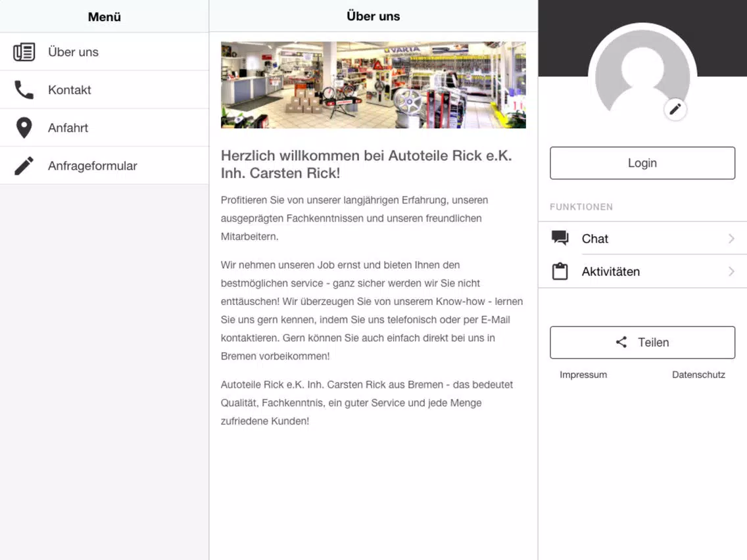Click the share icon in the Teilen button
Viewport: 747px width, 560px height.
click(621, 342)
